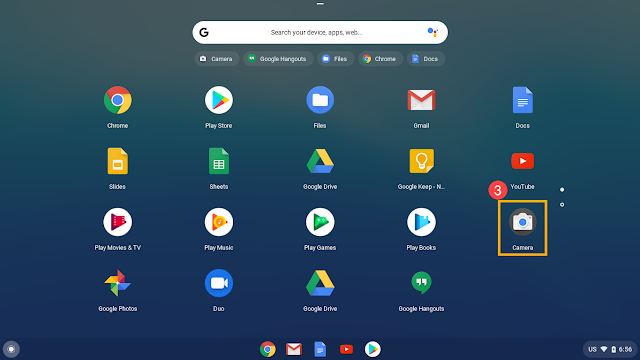Viewport: 640px width, 360px height.
Task: Open the Files app in the grid
Action: (x=320, y=100)
